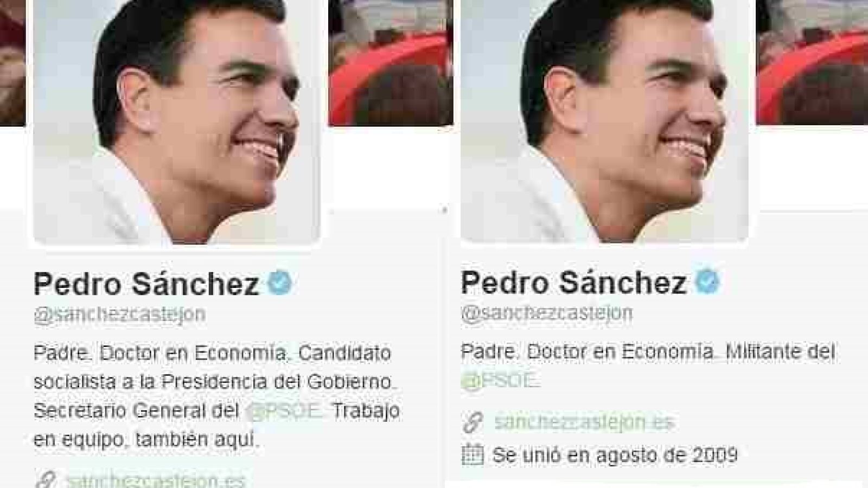The image size is (868, 488).
Task: Click the right profile's blue verified badge
Action: [x=707, y=281]
